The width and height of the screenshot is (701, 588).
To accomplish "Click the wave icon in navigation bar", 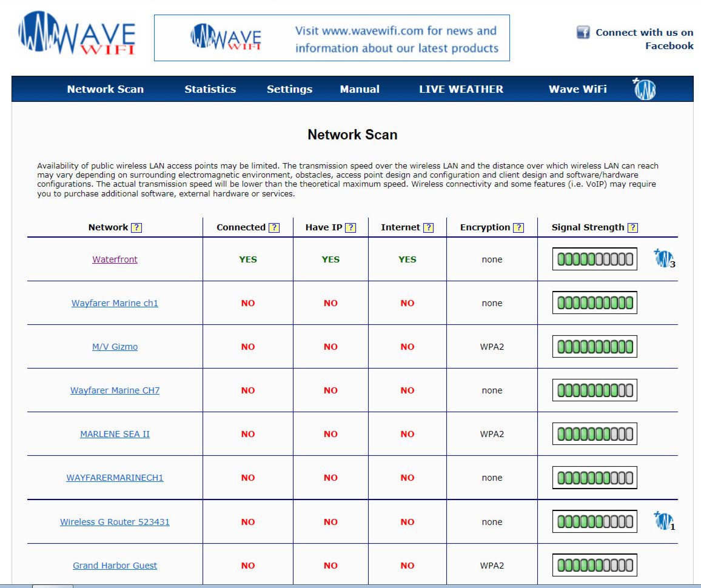I will (x=644, y=89).
